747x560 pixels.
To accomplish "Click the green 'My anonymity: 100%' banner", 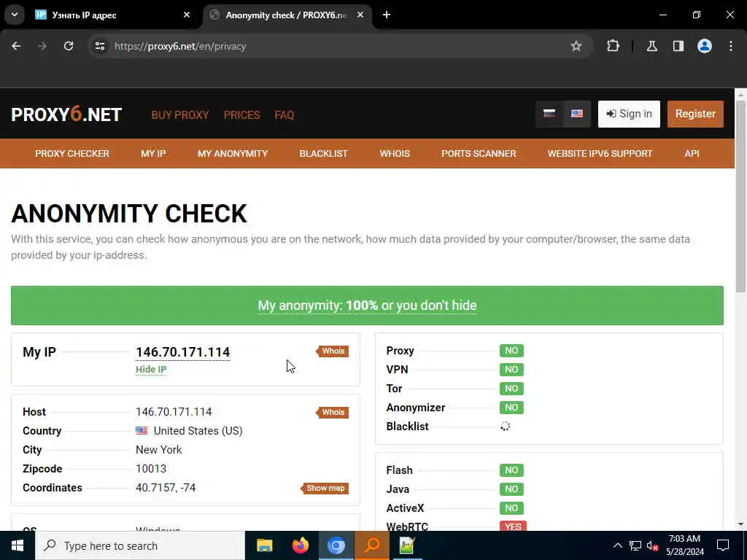I will pos(367,306).
